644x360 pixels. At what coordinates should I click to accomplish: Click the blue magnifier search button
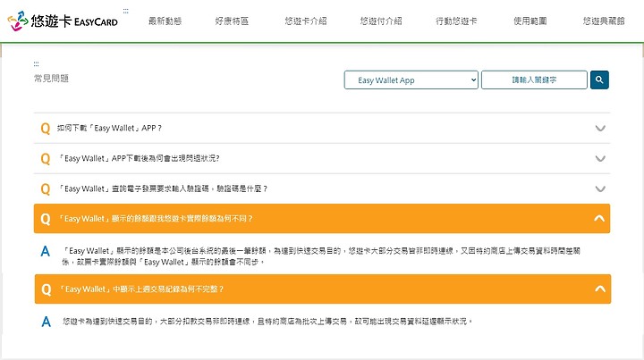point(599,80)
